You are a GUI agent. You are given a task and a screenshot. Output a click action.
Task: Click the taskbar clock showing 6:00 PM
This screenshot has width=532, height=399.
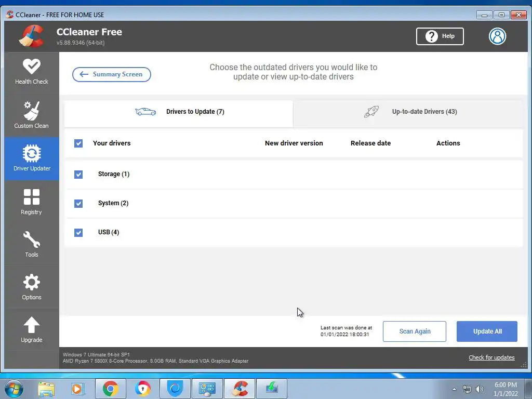click(x=506, y=389)
